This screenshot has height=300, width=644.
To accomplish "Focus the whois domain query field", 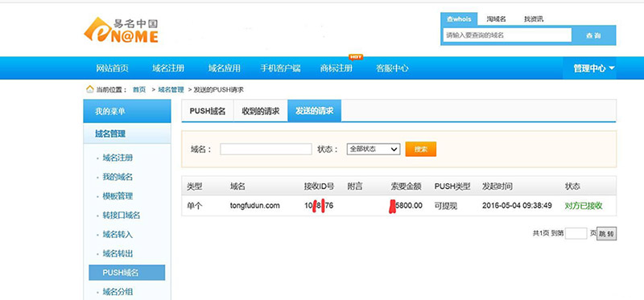I will pos(507,35).
